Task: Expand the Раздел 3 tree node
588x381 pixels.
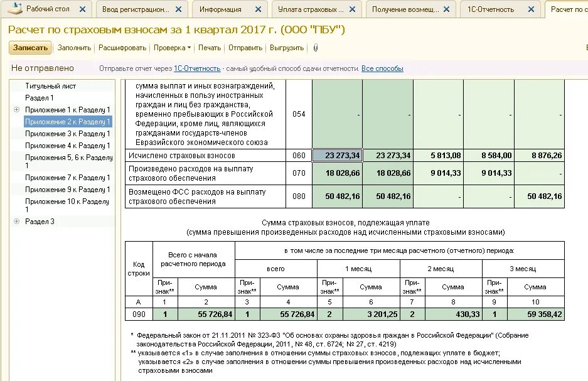Action: [16, 221]
